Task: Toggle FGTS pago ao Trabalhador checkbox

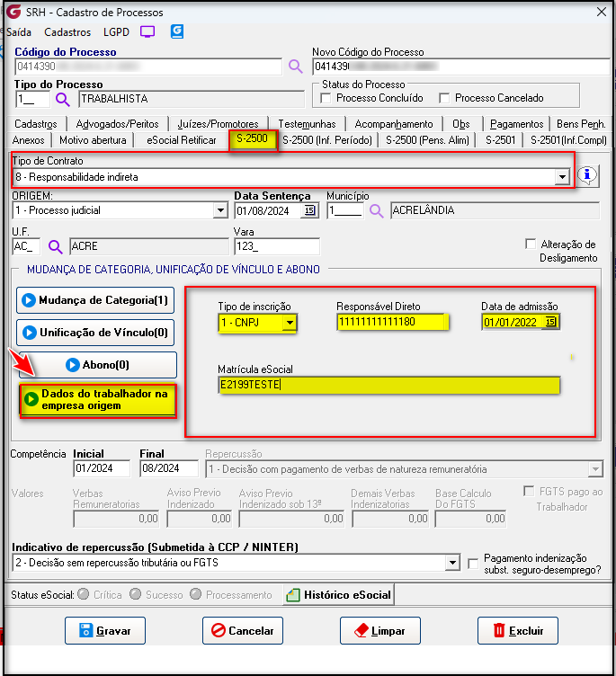Action: (529, 491)
